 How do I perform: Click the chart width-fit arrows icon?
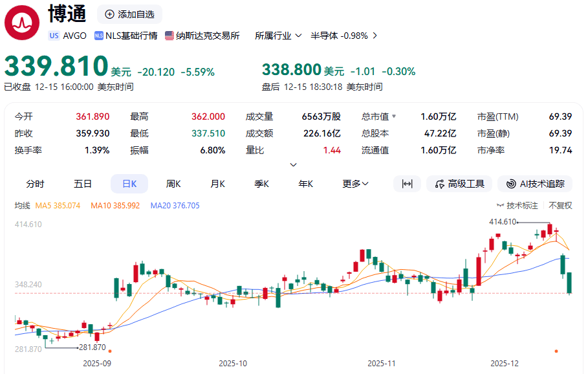(407, 184)
